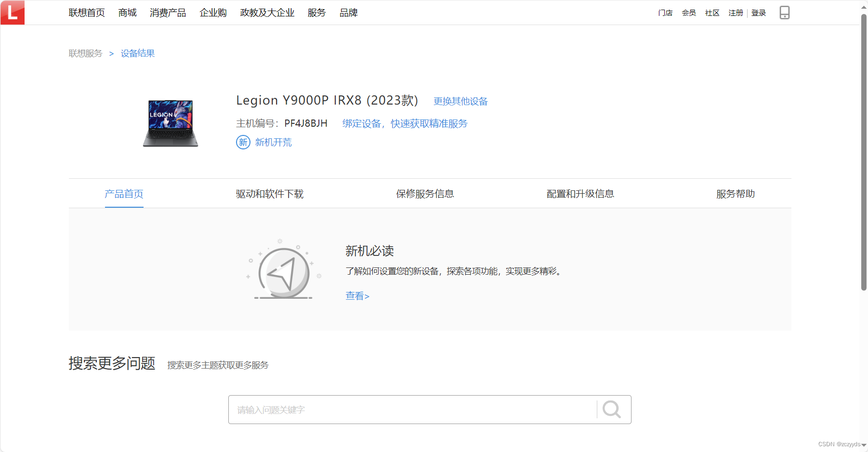Click host serial number PF4J8BJH

[x=306, y=123]
